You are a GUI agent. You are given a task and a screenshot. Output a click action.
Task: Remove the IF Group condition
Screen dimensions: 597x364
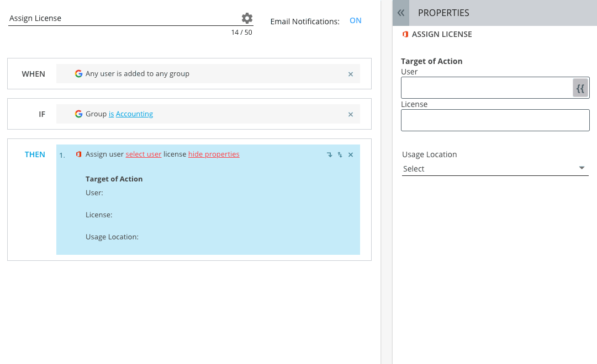(x=350, y=114)
